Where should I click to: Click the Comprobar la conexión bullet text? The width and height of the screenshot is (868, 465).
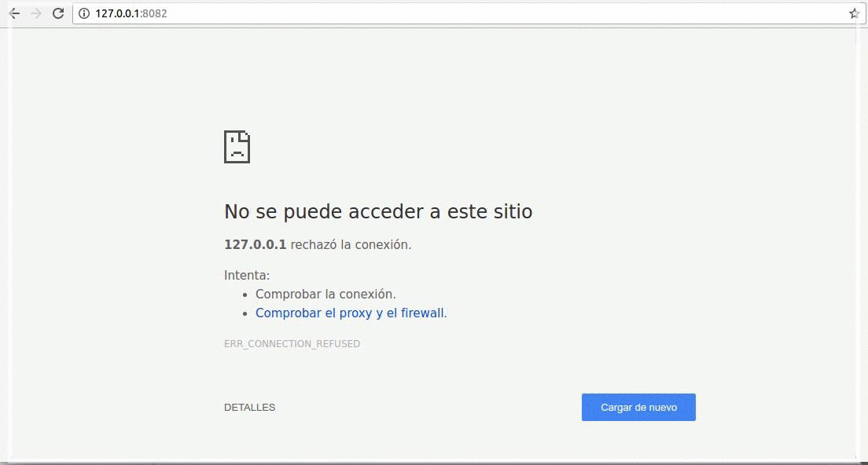(x=325, y=294)
